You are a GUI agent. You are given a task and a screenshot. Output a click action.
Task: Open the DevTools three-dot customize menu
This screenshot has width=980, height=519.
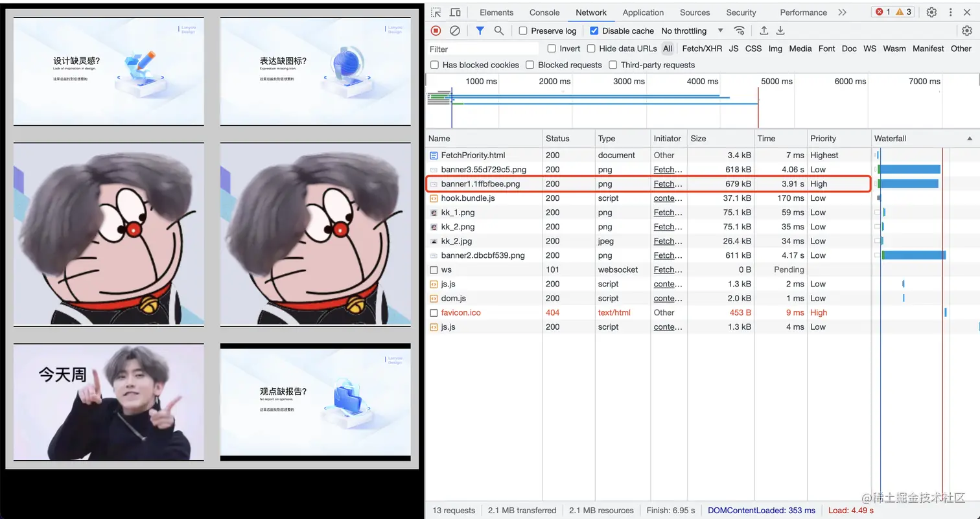950,12
